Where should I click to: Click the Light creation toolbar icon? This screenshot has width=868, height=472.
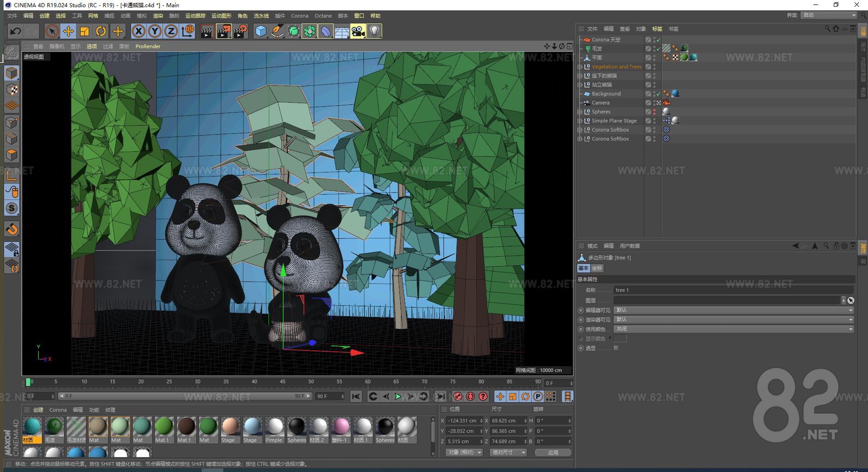[373, 31]
